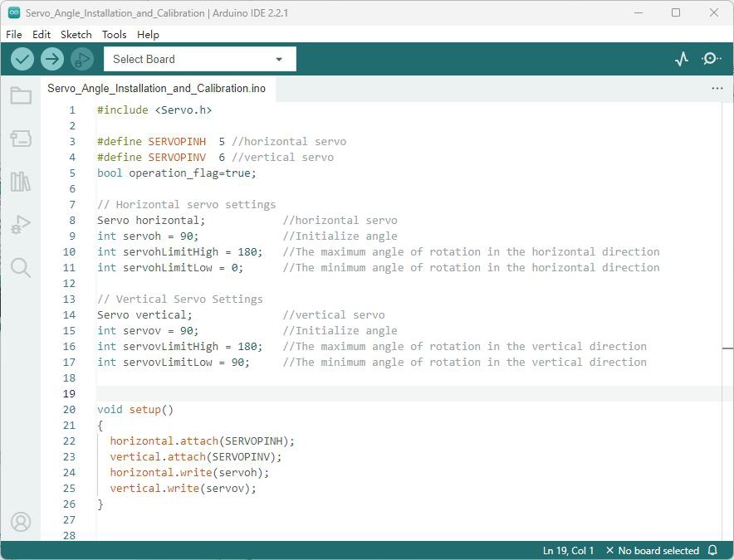This screenshot has height=560, width=734.
Task: Start Debugging with the toolbar debug icon
Action: (x=82, y=59)
